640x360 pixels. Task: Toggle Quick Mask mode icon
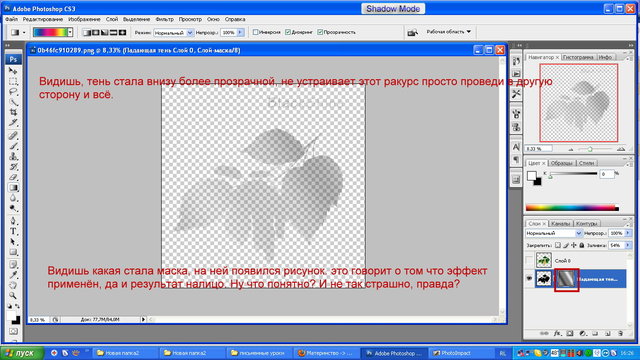(x=13, y=331)
